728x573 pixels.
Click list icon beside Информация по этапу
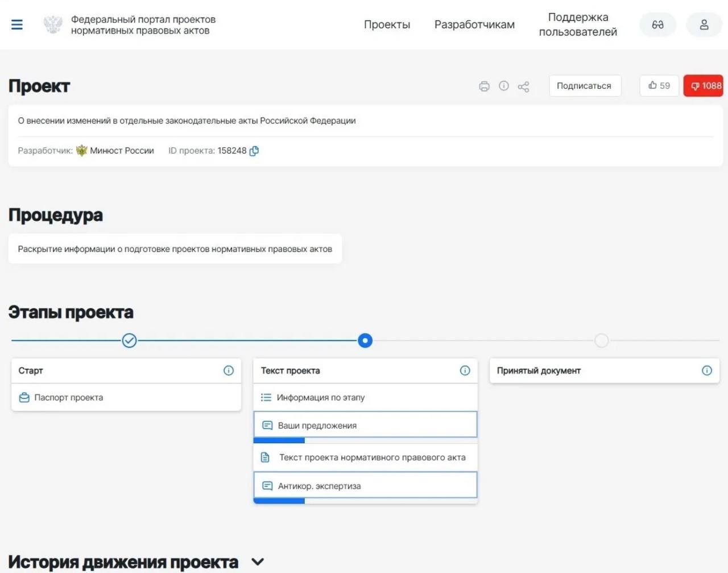(x=266, y=397)
